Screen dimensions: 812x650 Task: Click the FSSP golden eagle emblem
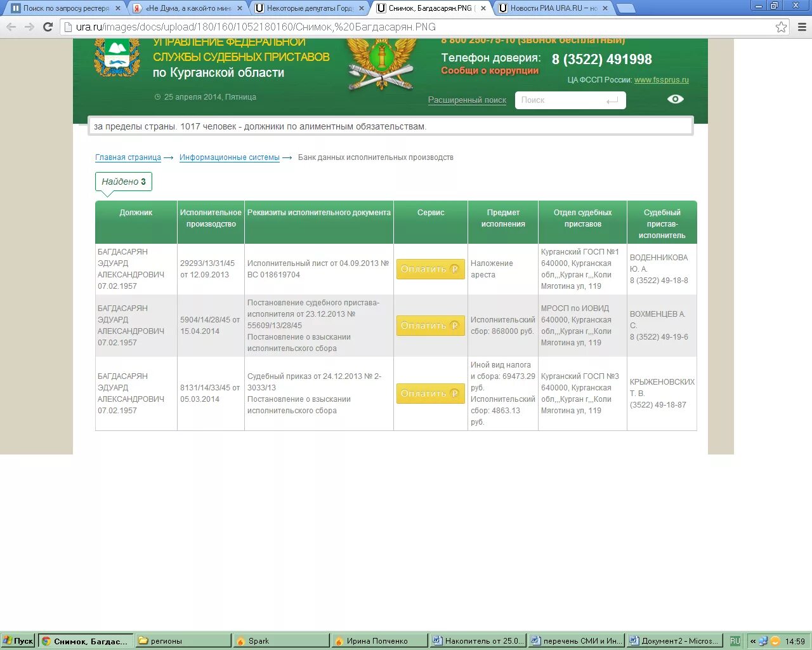point(381,64)
